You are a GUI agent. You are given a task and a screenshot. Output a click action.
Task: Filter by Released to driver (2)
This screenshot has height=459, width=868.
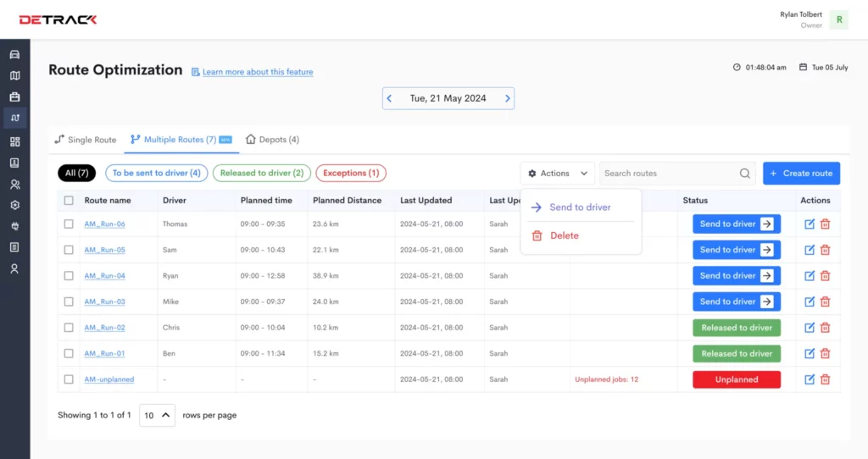[x=262, y=173]
